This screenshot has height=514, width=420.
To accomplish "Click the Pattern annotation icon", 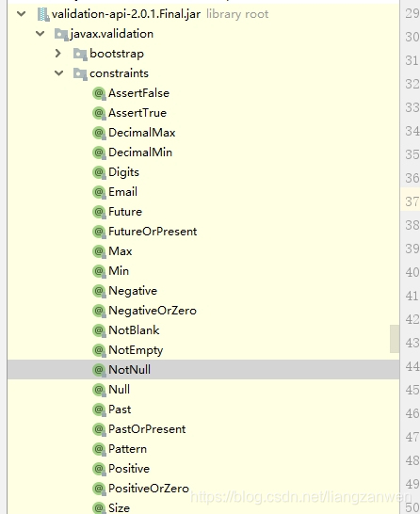I will coord(99,449).
